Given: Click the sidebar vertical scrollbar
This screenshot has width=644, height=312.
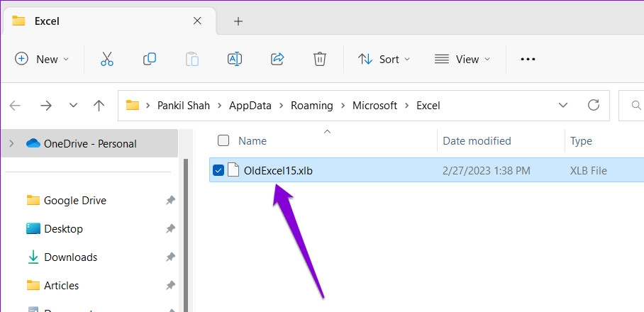Looking at the screenshot, I should [186, 235].
